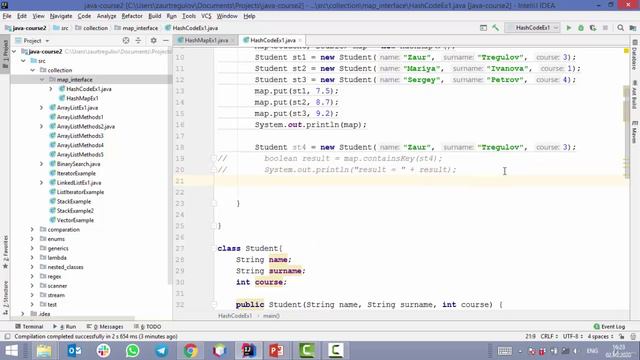The height and width of the screenshot is (360, 640).
Task: Open the Terminal tool window
Action: (x=29, y=327)
